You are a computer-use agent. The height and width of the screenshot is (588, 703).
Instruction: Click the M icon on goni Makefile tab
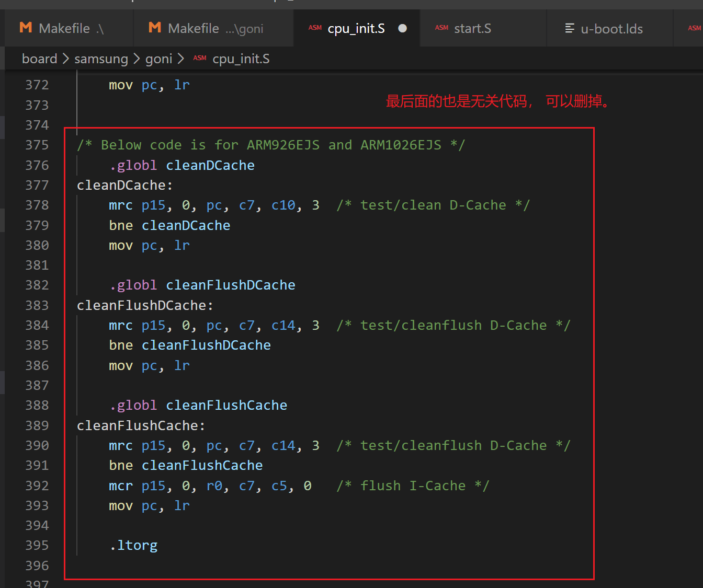(155, 28)
